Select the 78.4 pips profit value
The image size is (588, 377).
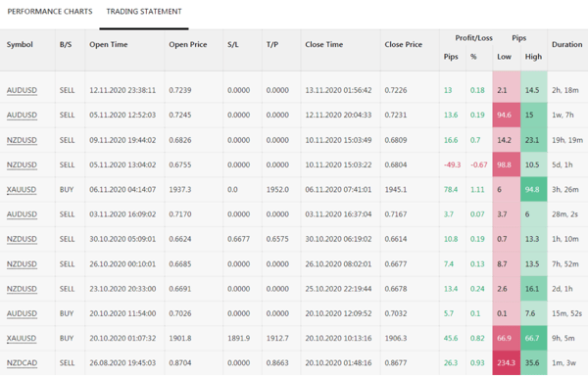(451, 190)
